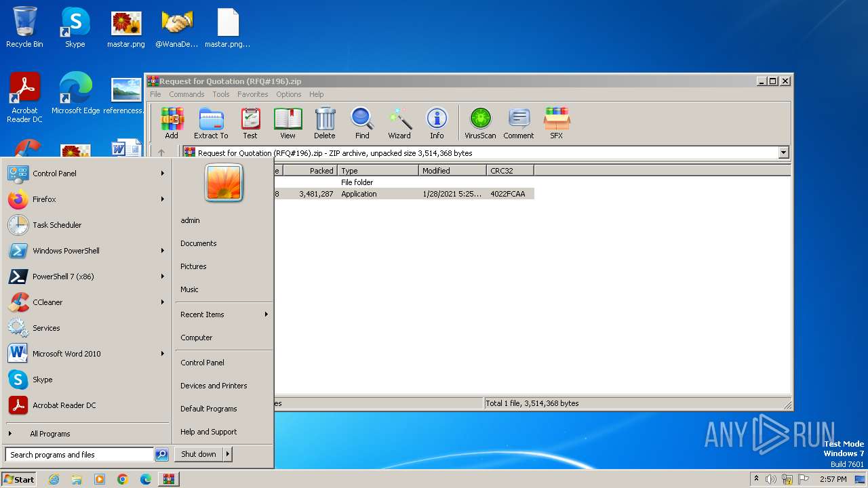Run the VirusScan toolbar icon
Viewport: 868px width, 488px height.
pos(480,123)
